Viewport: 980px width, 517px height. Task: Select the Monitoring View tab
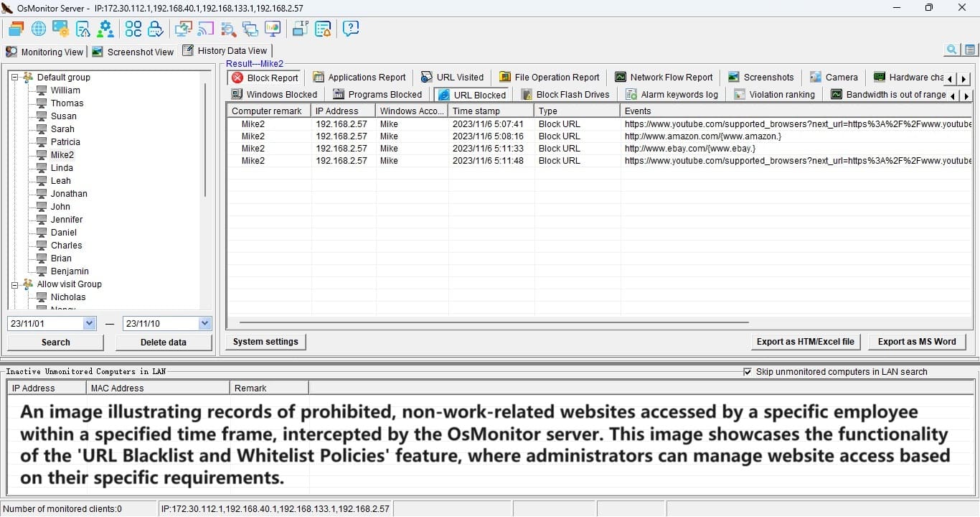[44, 52]
